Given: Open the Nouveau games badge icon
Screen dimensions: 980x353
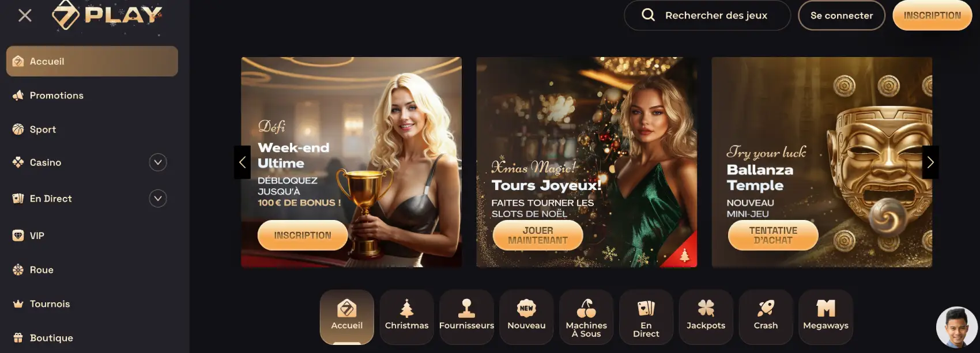Looking at the screenshot, I should click(526, 309).
